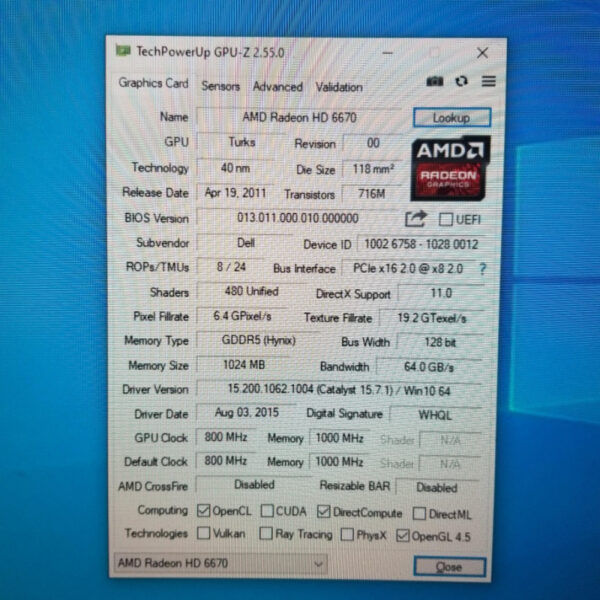Click the Digital Signature value WHQL
The width and height of the screenshot is (600, 600).
point(435,415)
